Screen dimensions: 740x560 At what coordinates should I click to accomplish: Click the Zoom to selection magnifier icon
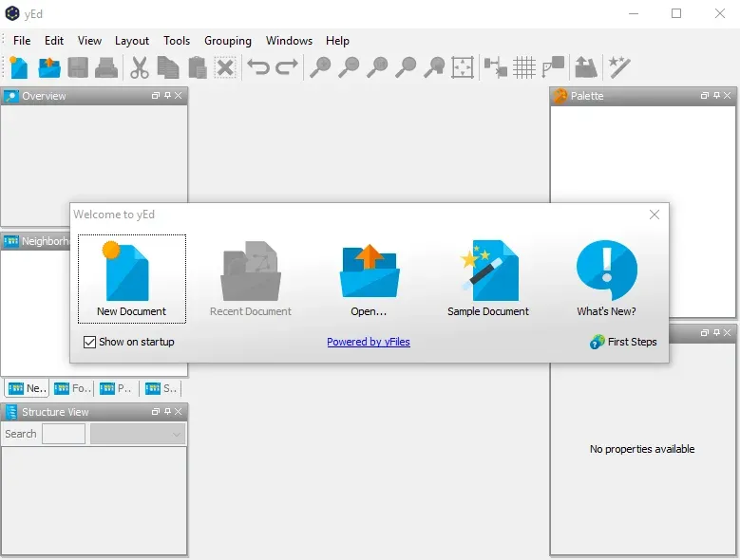click(x=406, y=67)
